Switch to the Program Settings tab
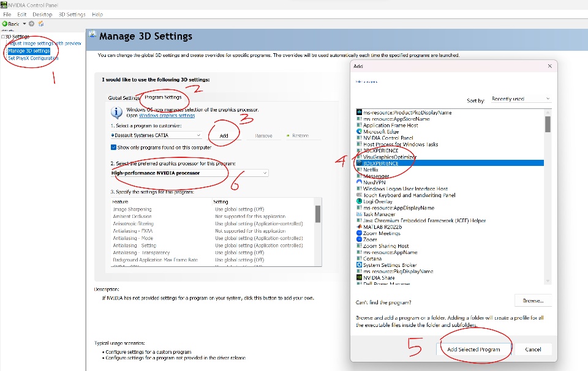Viewport: 588px width, 371px height. point(163,97)
